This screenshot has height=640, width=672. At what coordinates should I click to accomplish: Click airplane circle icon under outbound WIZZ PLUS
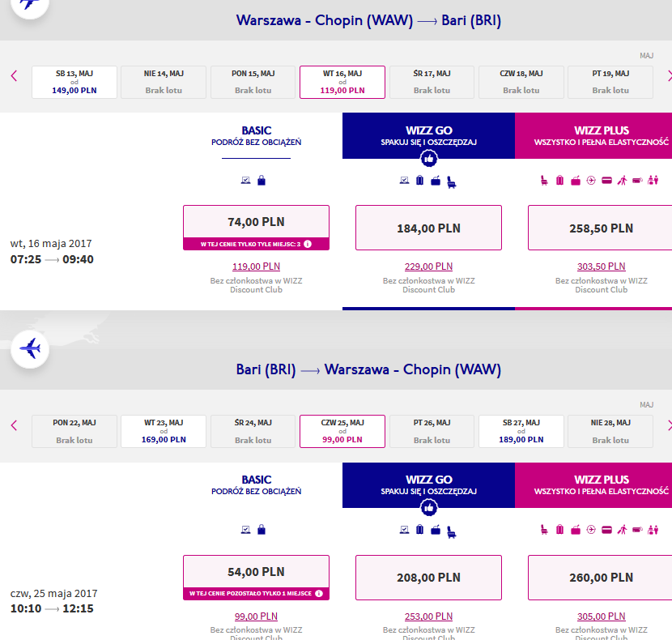591,181
